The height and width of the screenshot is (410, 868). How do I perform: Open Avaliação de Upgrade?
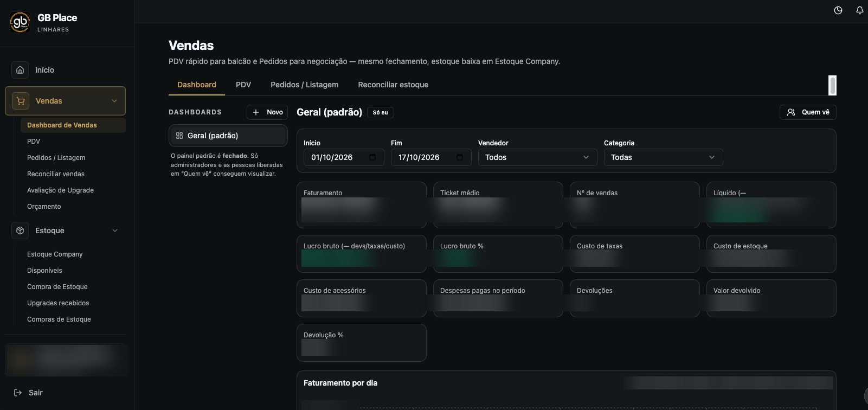point(61,190)
